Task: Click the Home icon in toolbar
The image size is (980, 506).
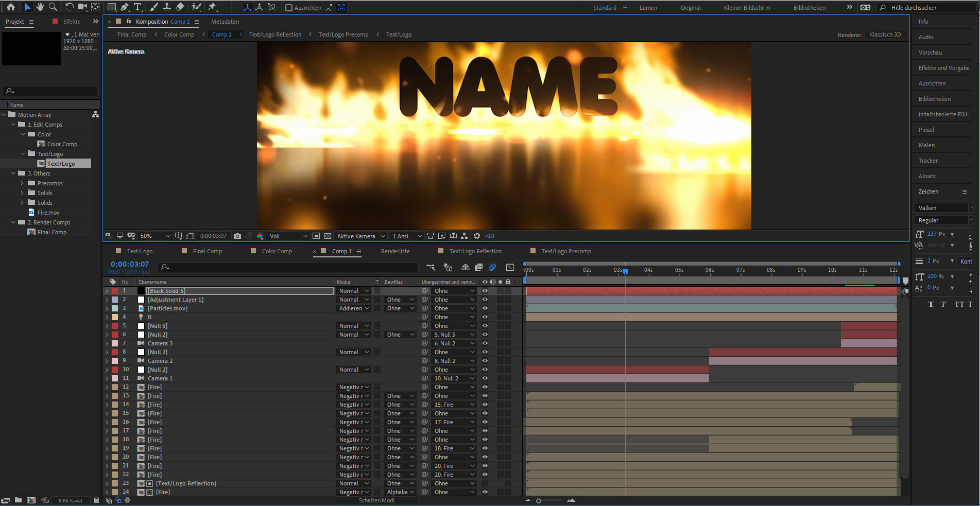Action: tap(10, 7)
